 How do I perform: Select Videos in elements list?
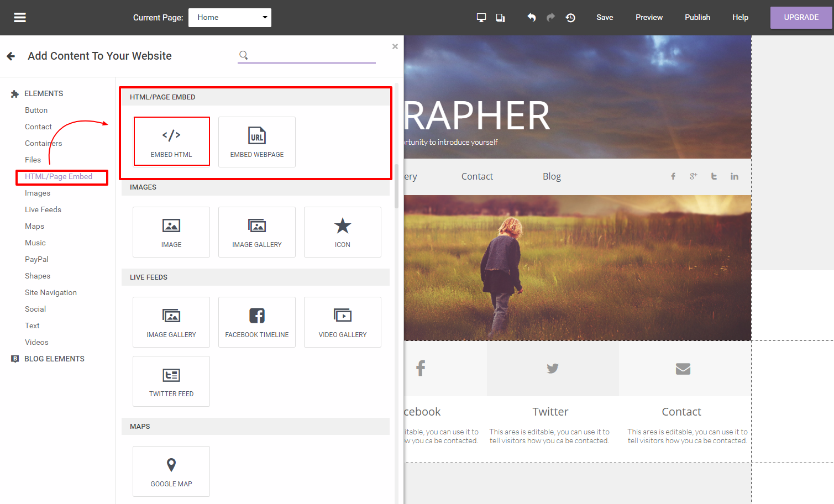tap(36, 342)
